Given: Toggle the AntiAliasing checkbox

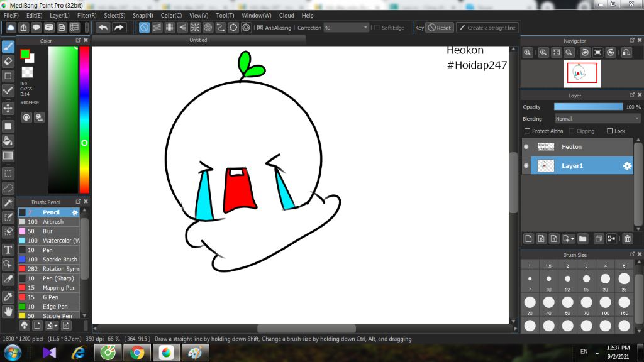Looking at the screenshot, I should [260, 28].
